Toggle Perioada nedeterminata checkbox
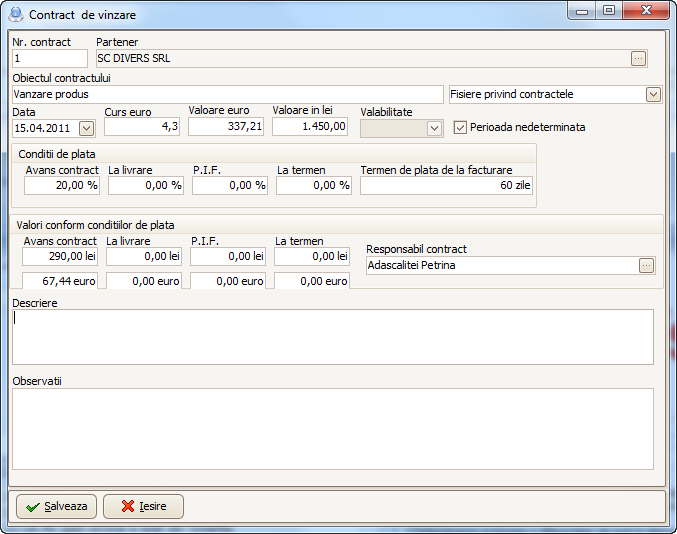 (461, 128)
